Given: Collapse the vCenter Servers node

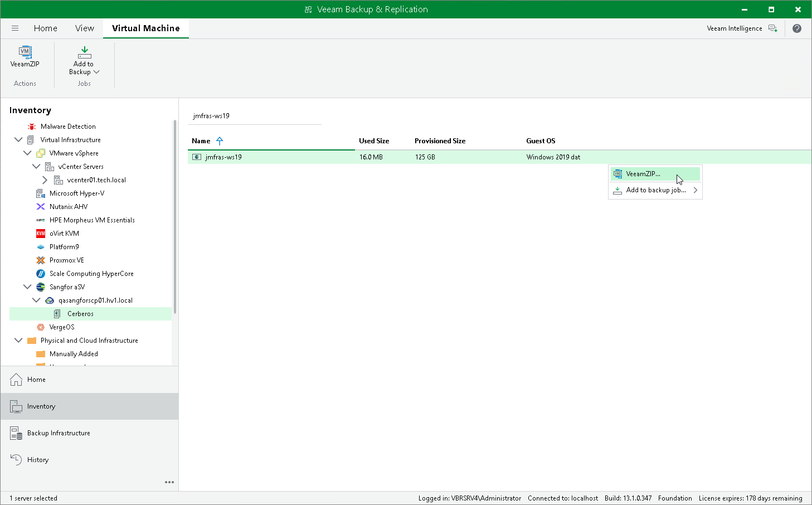Looking at the screenshot, I should [x=36, y=166].
